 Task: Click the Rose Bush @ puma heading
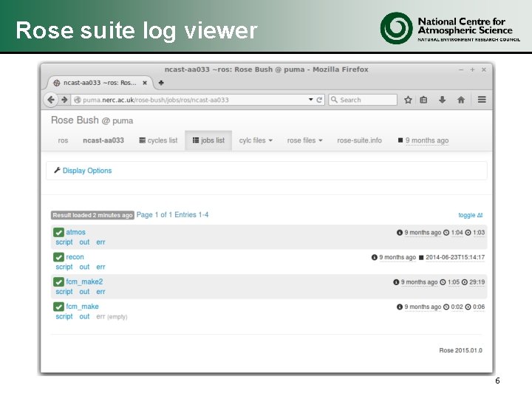pyautogui.click(x=92, y=120)
